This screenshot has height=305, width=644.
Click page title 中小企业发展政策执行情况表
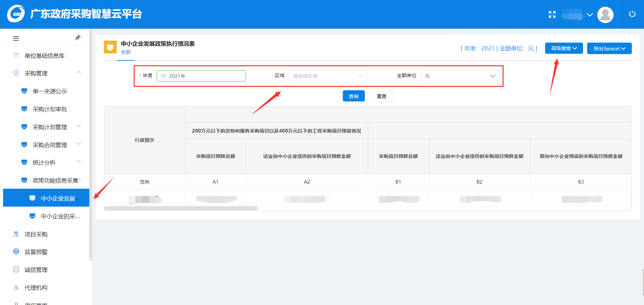pyautogui.click(x=158, y=44)
